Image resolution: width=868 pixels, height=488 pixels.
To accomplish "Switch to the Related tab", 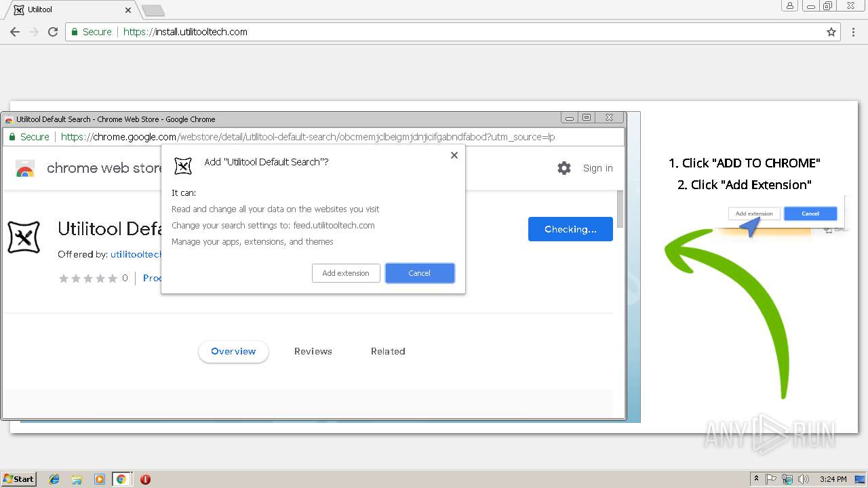I will pyautogui.click(x=388, y=351).
